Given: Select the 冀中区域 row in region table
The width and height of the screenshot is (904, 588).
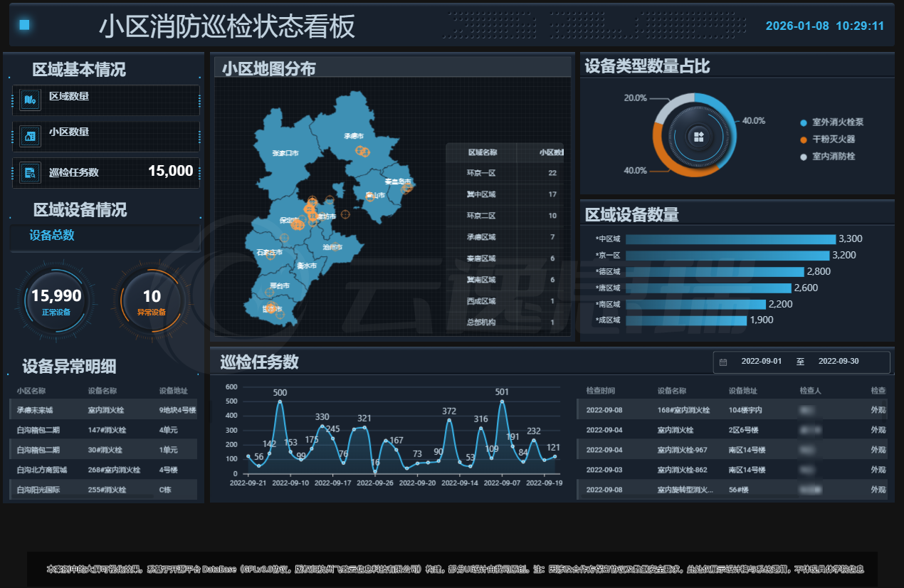Looking at the screenshot, I should pyautogui.click(x=505, y=194).
